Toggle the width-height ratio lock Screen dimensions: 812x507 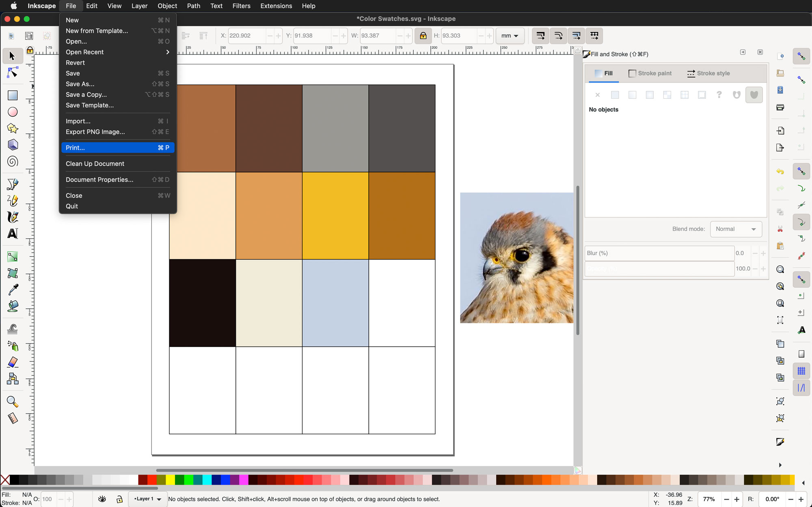[x=423, y=36]
